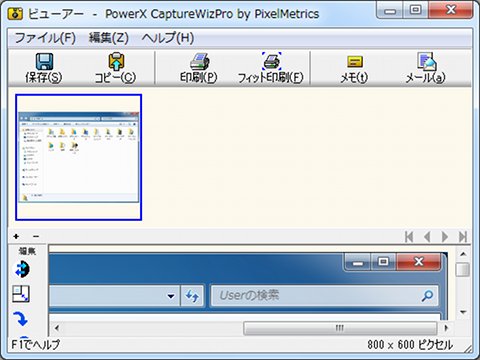Add a note with メモ(t) icon
This screenshot has width=480, height=360.
pos(355,62)
